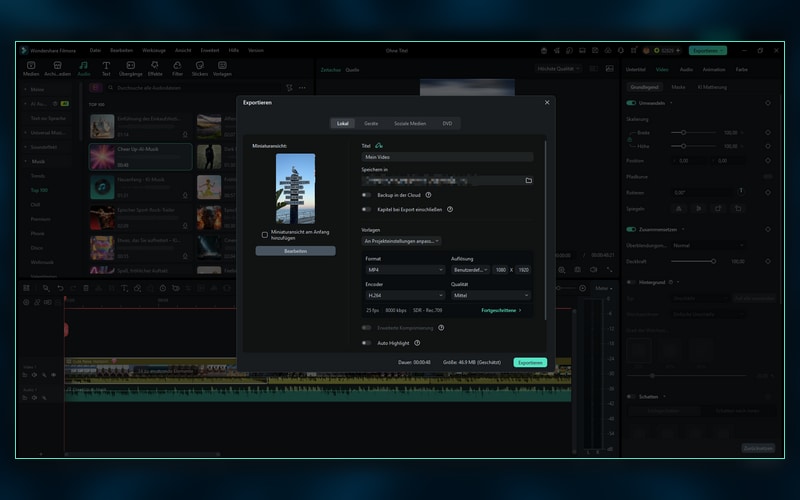Toggle the Hintergrund switch
The width and height of the screenshot is (800, 500).
click(x=631, y=282)
